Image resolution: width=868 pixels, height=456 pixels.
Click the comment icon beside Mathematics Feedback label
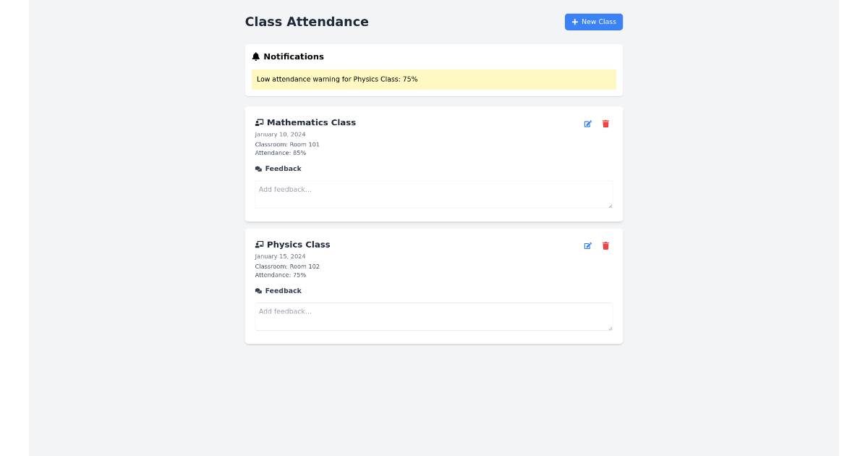(x=258, y=168)
